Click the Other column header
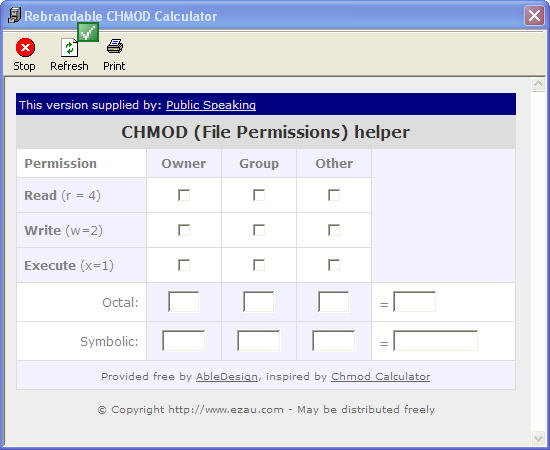550x450 pixels. 334,163
